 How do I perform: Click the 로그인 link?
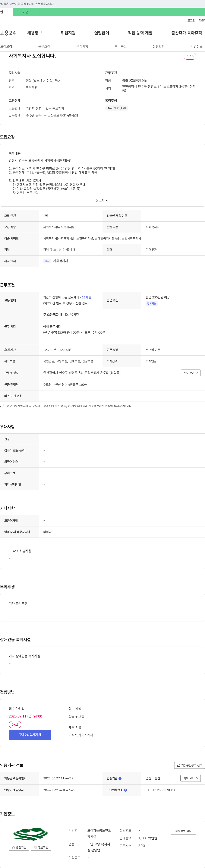coord(191,20)
